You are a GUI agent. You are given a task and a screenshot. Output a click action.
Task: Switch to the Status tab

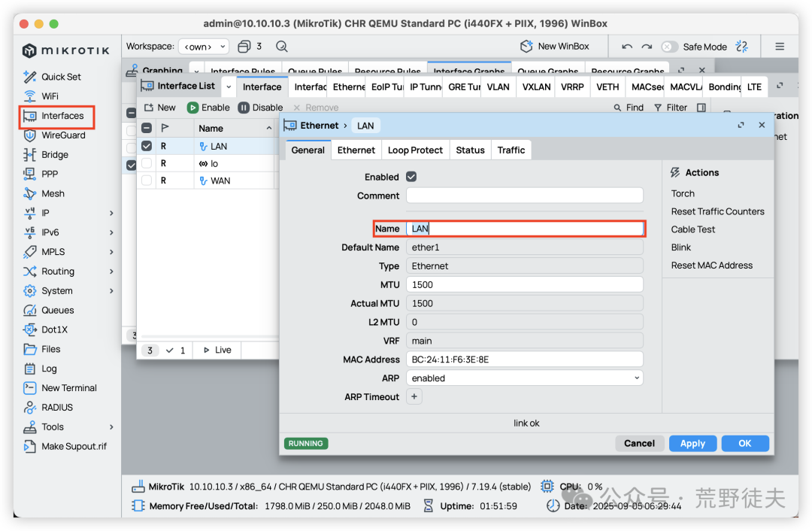470,150
